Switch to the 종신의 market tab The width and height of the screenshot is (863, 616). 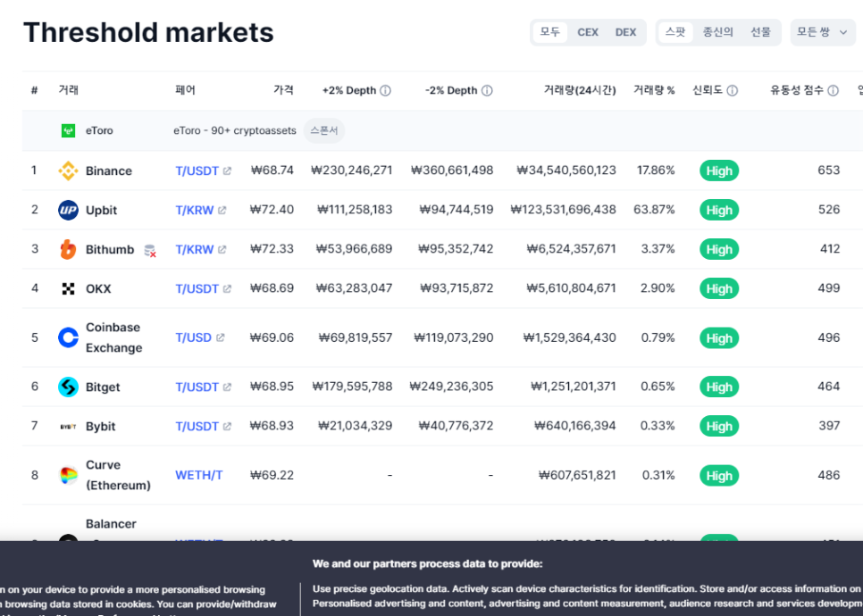pyautogui.click(x=717, y=32)
